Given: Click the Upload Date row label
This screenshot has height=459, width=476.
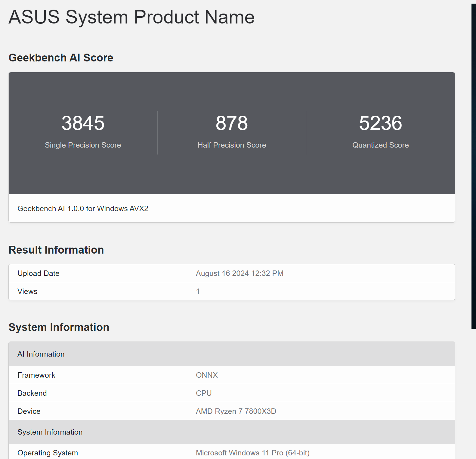Looking at the screenshot, I should pos(39,273).
